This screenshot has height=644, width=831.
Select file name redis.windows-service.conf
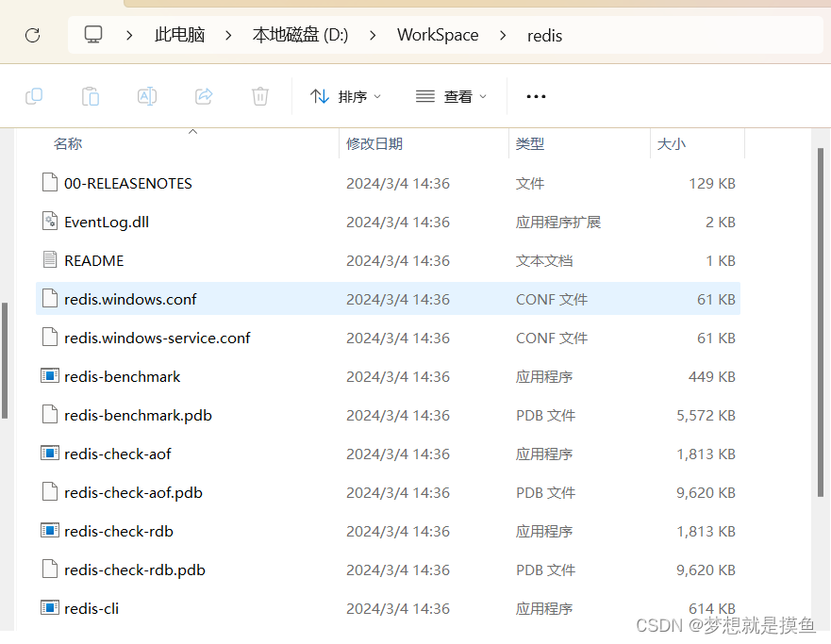[x=157, y=338]
